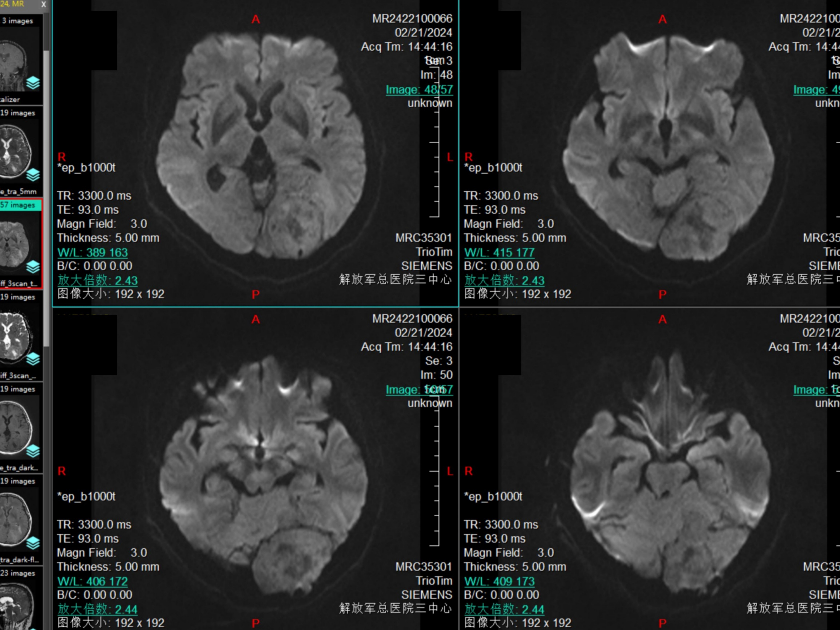The width and height of the screenshot is (840, 630).
Task: Click the 57 images series header label
Action: (x=18, y=205)
